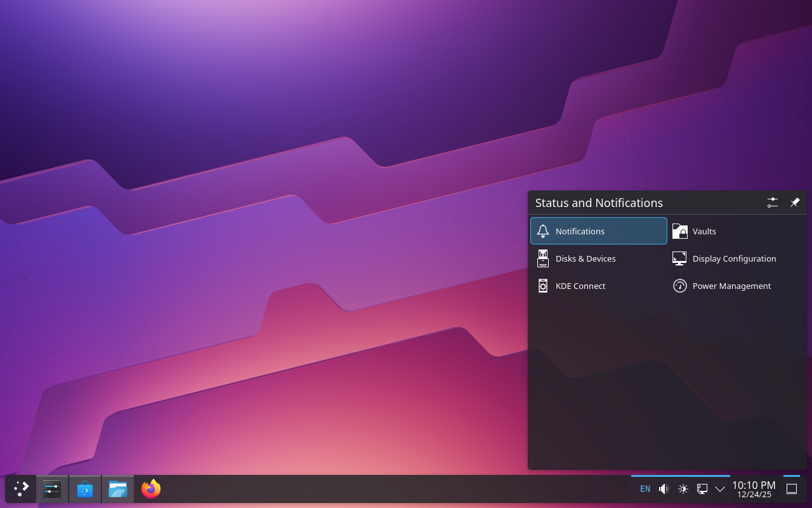Collapse the hidden tray icons arrow
The width and height of the screenshot is (812, 508).
point(720,489)
